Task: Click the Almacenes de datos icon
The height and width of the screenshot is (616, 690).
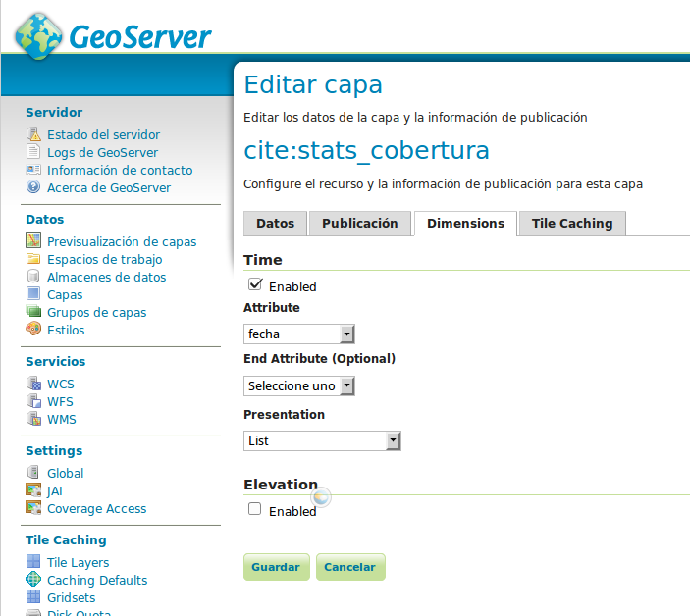Action: 33,278
